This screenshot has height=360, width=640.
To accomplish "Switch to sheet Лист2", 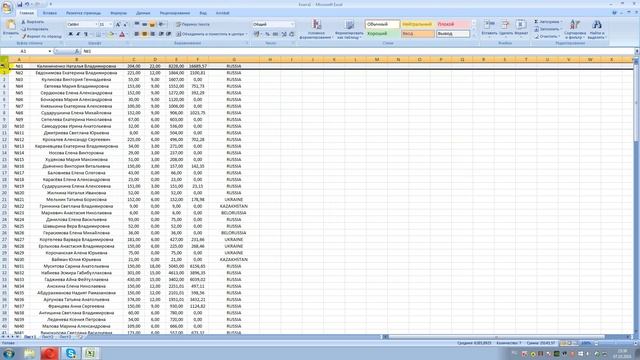I will click(47, 337).
